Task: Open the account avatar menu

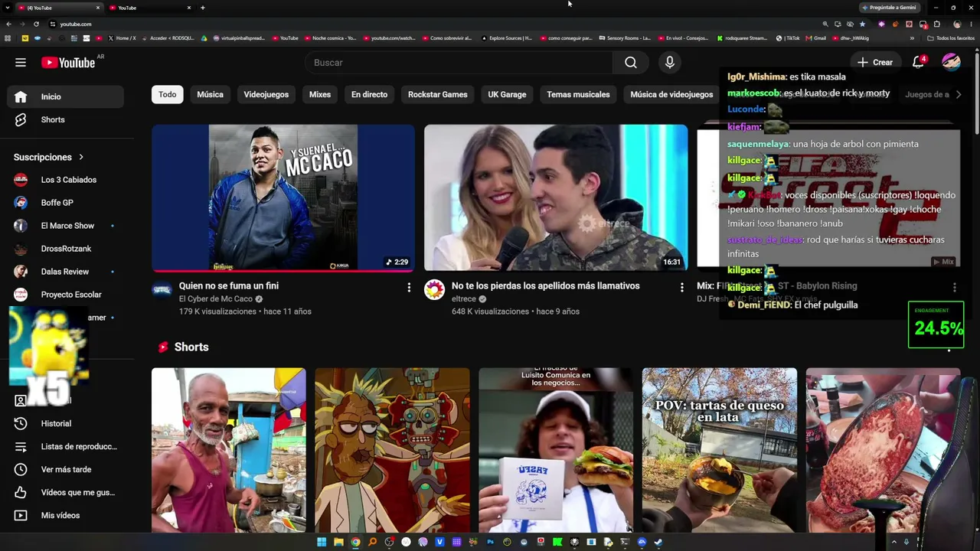Action: tap(951, 63)
